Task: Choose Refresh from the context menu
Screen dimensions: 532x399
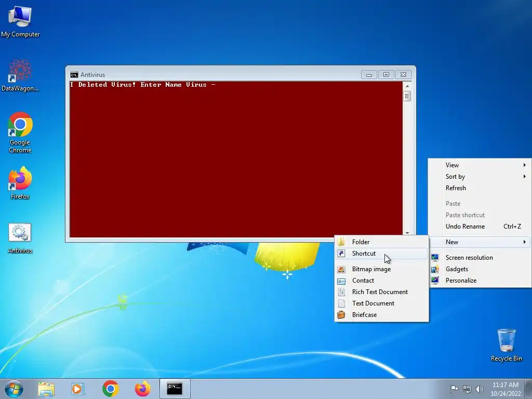Action: coord(480,188)
